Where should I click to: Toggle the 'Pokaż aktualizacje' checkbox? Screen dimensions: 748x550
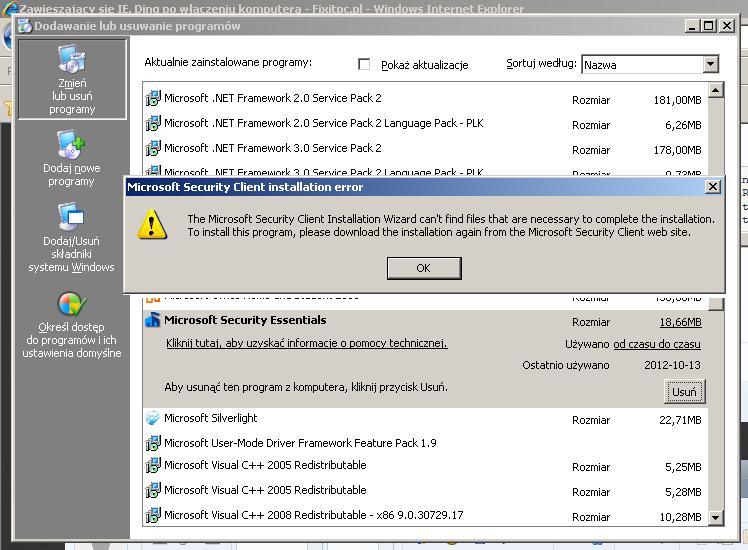(x=364, y=64)
